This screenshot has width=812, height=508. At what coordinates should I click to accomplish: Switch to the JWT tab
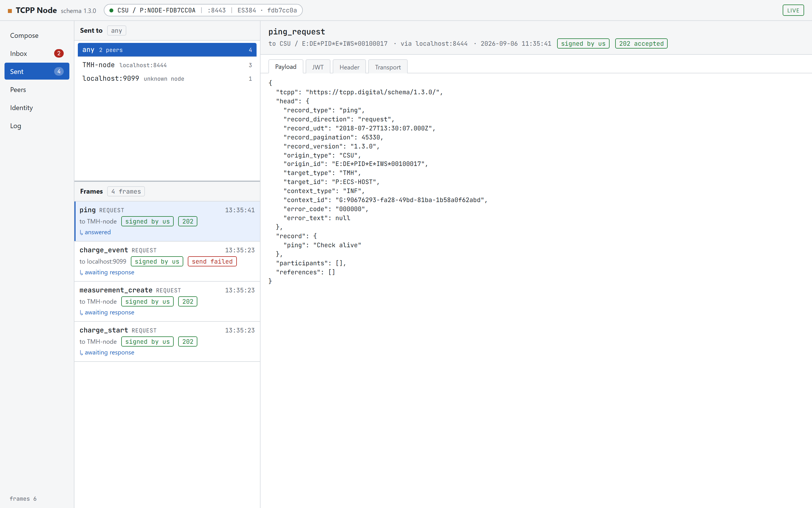(318, 67)
